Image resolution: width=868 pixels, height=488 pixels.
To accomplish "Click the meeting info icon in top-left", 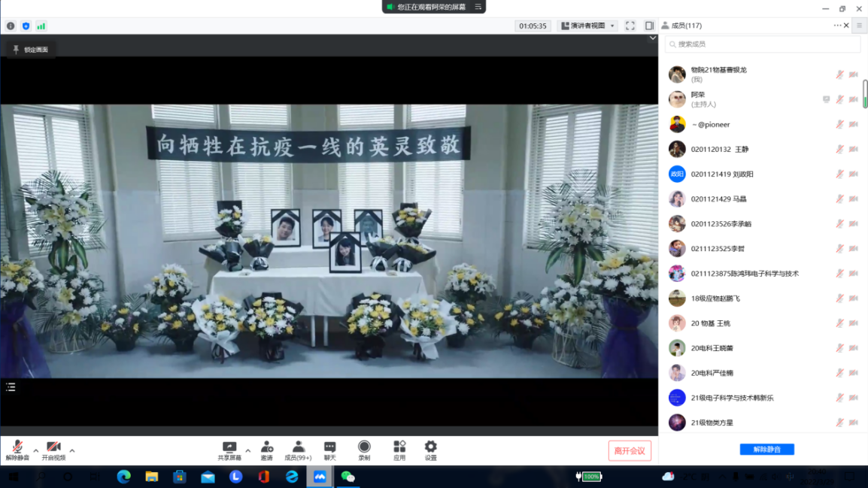I will (x=11, y=26).
